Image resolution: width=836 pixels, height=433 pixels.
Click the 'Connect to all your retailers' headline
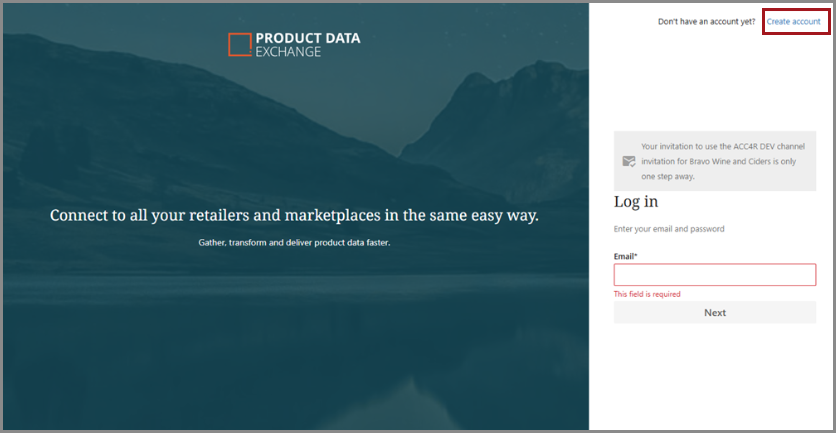pos(294,215)
